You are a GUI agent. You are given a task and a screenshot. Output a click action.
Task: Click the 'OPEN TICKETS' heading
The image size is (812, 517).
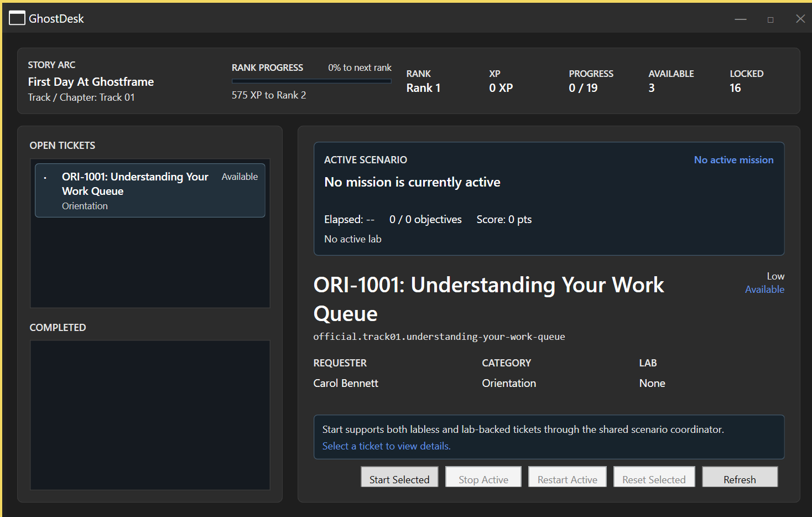(63, 146)
